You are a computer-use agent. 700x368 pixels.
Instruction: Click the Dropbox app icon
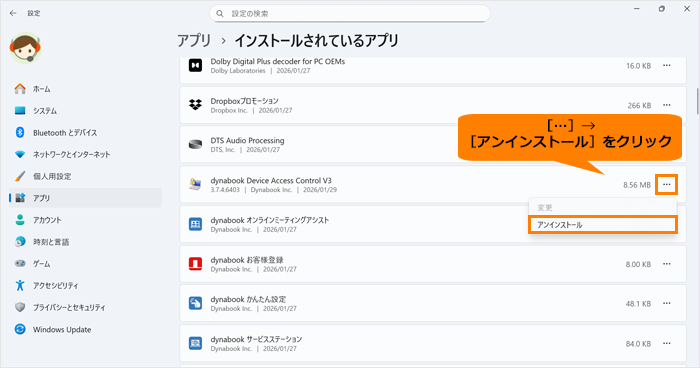click(x=196, y=105)
